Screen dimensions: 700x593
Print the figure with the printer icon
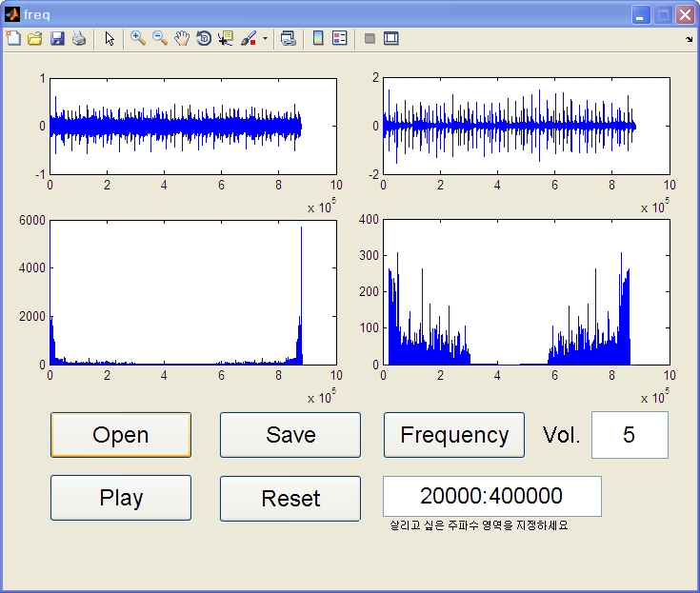click(79, 38)
